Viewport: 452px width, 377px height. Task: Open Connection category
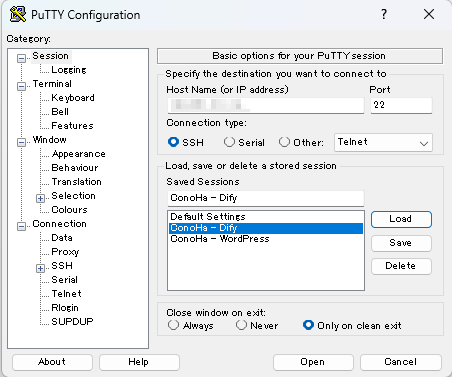pos(59,224)
